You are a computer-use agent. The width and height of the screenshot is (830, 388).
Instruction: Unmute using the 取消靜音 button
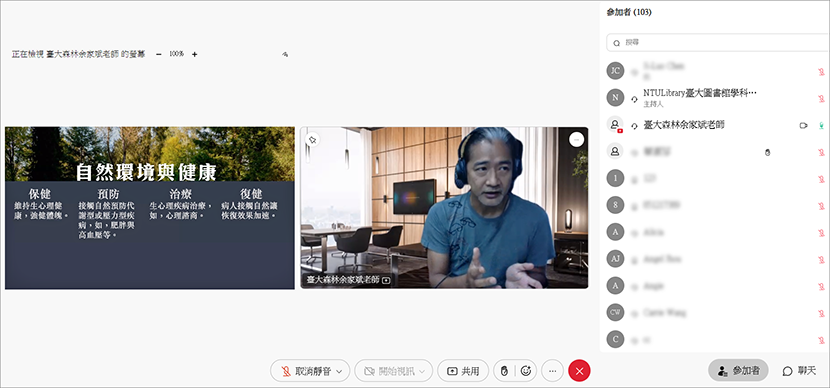click(x=307, y=371)
